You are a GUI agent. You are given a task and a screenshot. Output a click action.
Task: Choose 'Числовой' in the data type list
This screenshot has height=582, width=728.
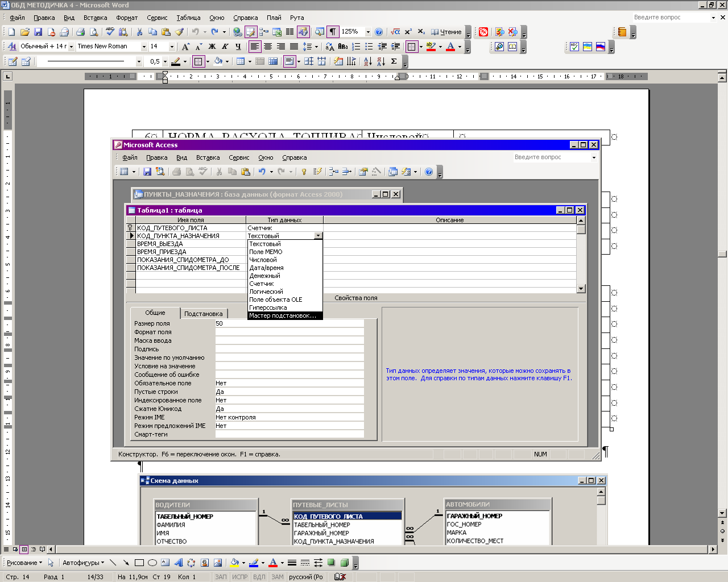[285, 260]
